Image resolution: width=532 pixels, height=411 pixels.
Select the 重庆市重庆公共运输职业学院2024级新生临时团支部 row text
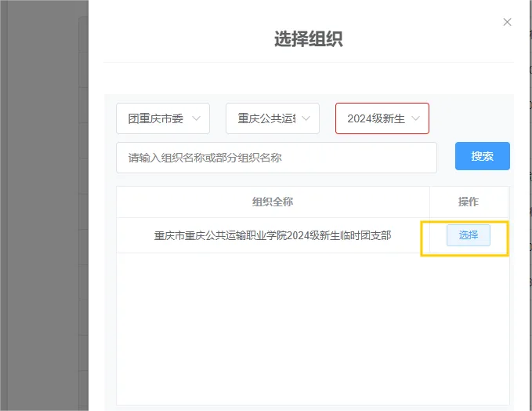[x=273, y=235]
